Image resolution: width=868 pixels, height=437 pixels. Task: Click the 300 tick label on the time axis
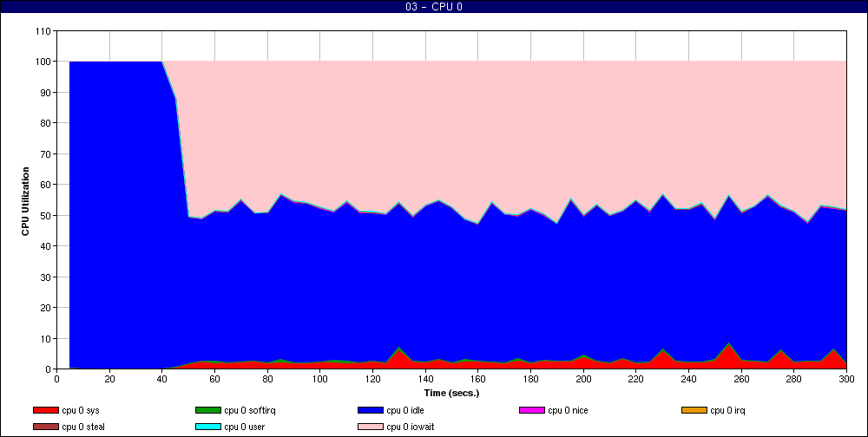pos(846,379)
